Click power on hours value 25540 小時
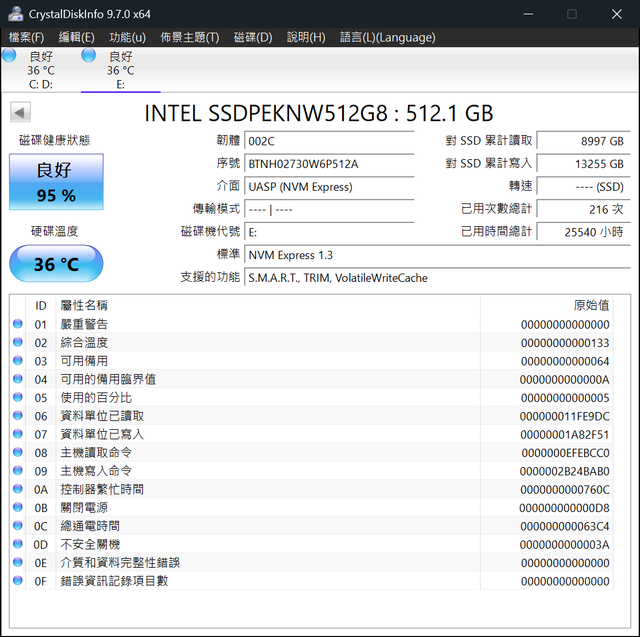 click(584, 233)
